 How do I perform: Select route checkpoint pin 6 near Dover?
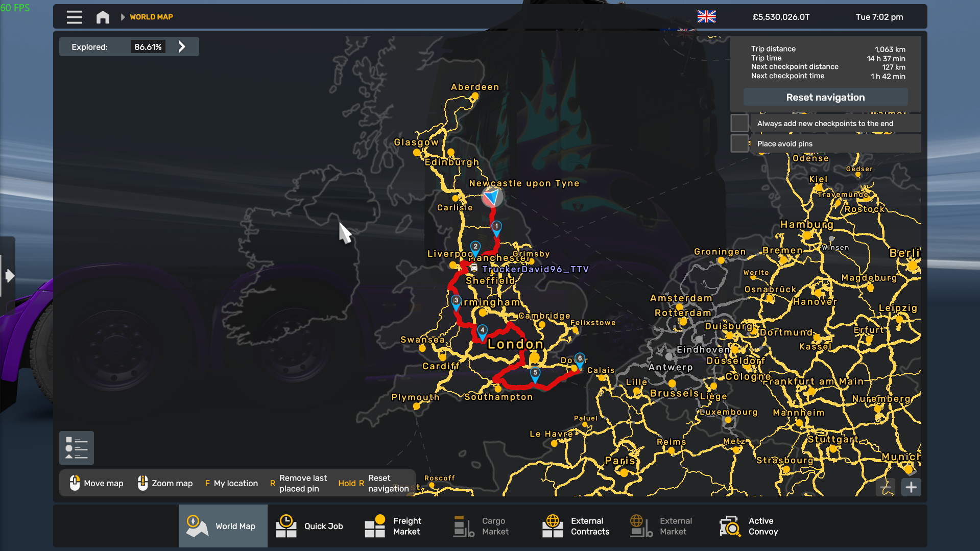(580, 360)
